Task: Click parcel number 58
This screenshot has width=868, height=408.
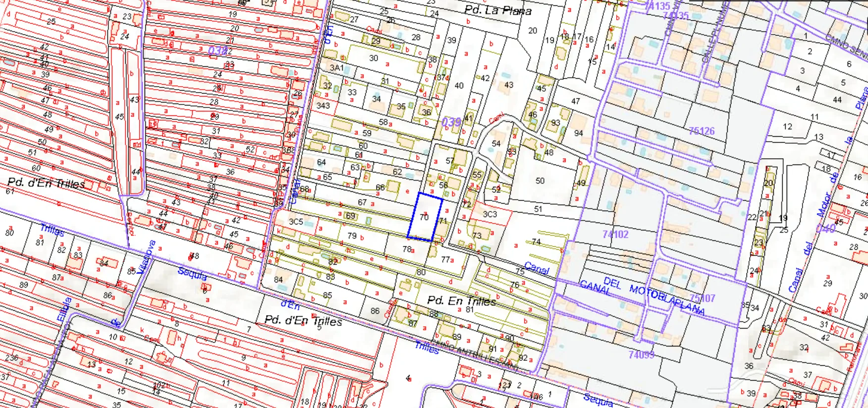Action: tap(383, 122)
